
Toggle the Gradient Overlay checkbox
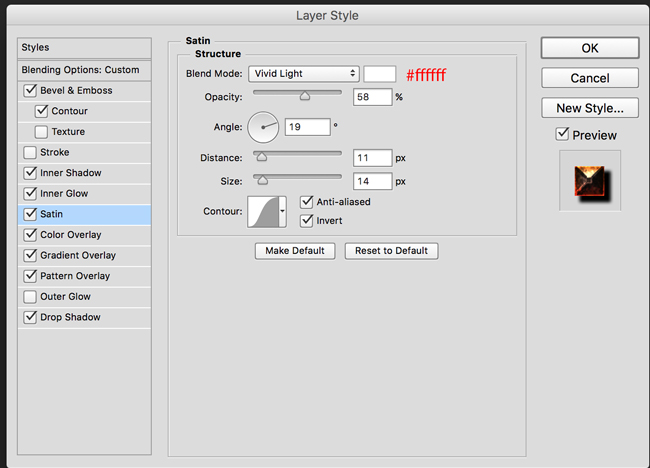point(30,255)
